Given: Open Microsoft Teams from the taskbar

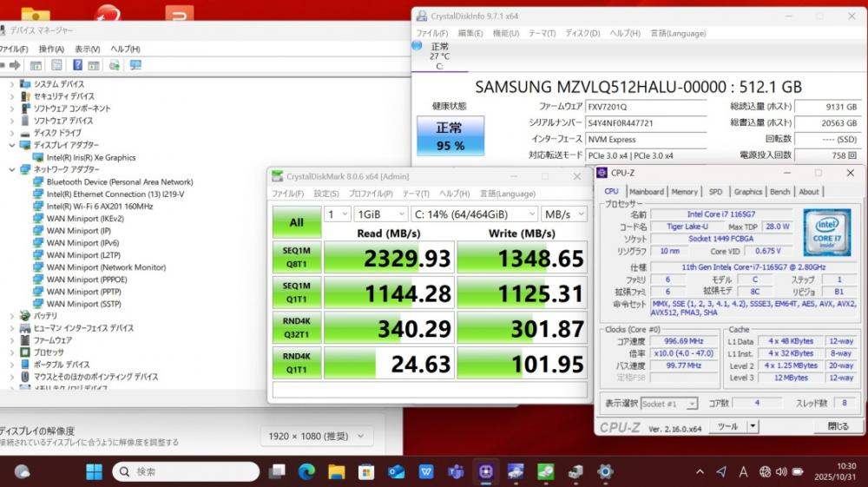Looking at the screenshot, I should pos(457,471).
